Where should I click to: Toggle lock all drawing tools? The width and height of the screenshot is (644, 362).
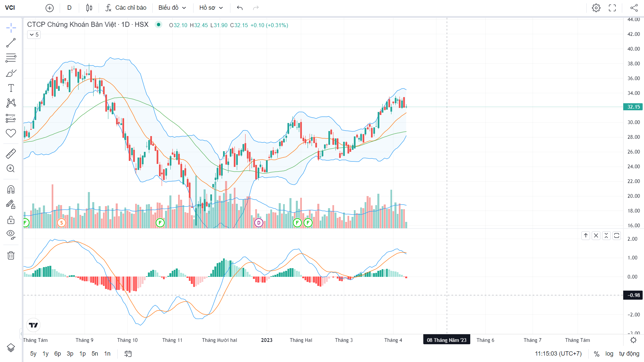[11, 220]
